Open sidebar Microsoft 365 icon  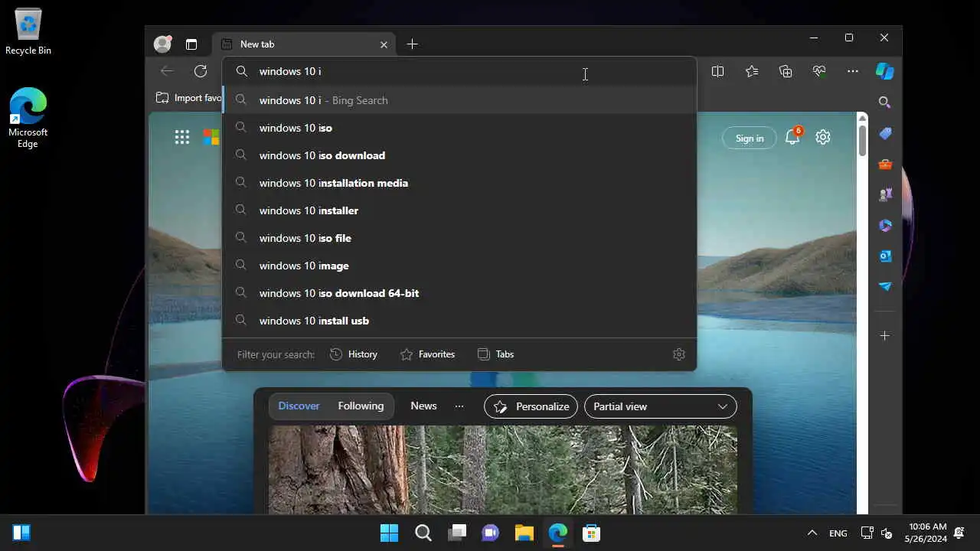(885, 225)
